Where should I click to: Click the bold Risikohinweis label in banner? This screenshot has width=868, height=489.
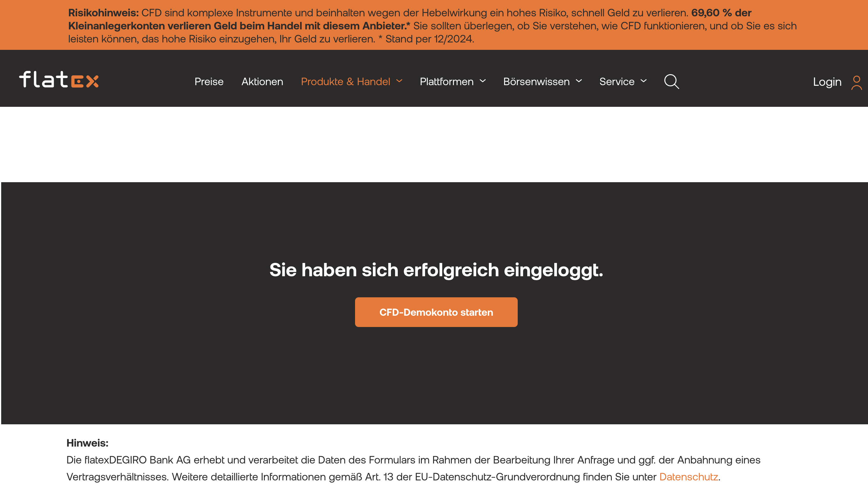tap(103, 13)
